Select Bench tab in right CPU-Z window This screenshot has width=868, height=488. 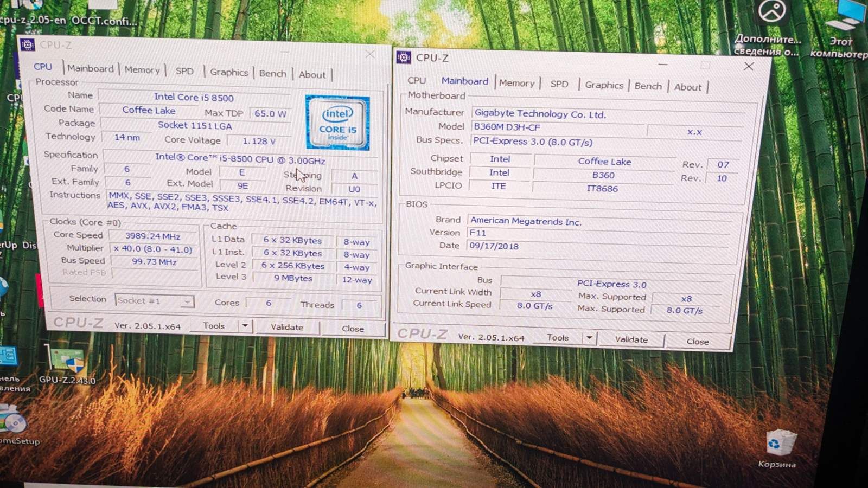coord(648,86)
